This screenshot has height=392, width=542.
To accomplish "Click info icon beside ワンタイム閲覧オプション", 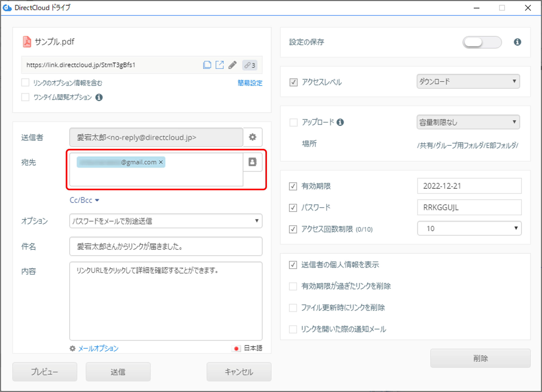I will 99,97.
